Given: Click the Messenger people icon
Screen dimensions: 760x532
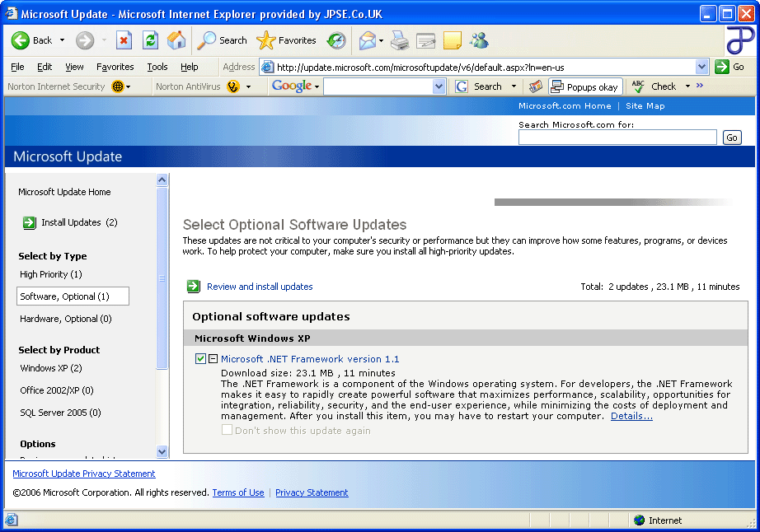Looking at the screenshot, I should 479,40.
